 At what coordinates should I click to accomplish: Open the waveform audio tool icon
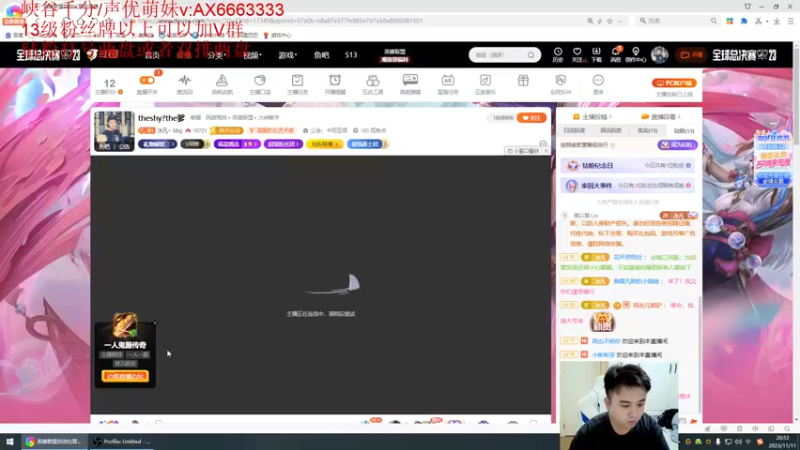click(x=185, y=81)
